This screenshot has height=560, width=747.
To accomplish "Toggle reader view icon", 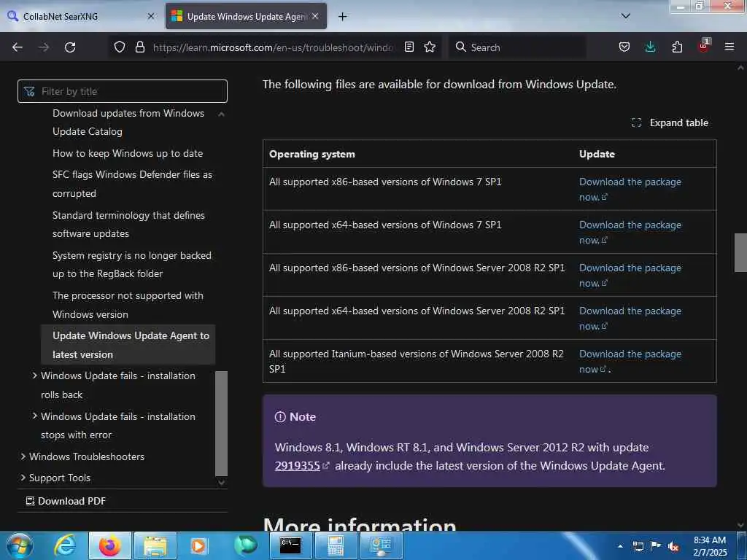I will pos(409,47).
